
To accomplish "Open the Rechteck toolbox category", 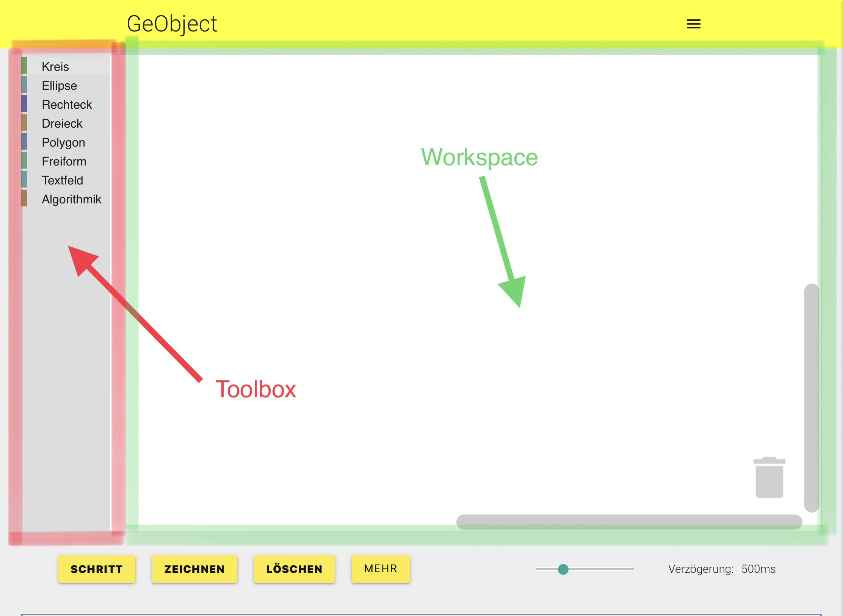I will [x=66, y=104].
